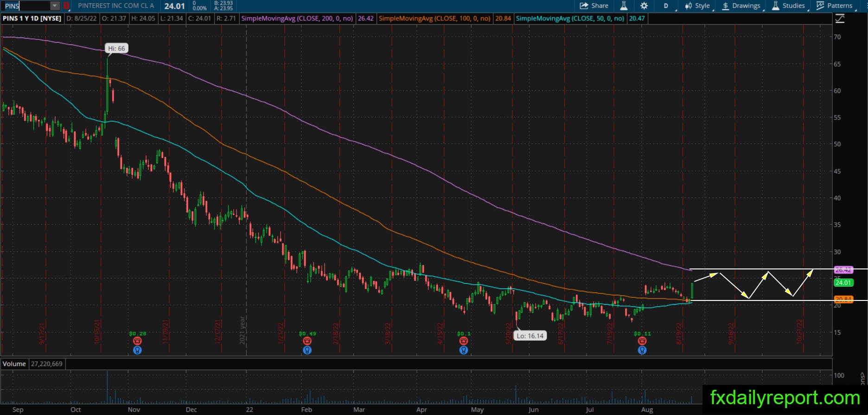Click the 100 SMA value 20.84 in status row
The image size is (868, 415).
point(503,19)
